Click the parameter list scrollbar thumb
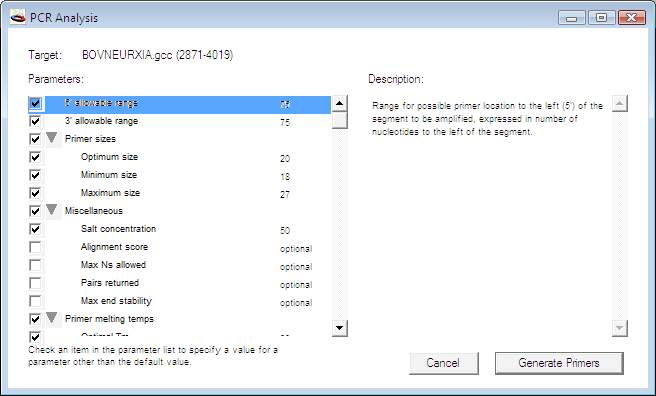Screen dimensions: 656x396 pyautogui.click(x=340, y=120)
